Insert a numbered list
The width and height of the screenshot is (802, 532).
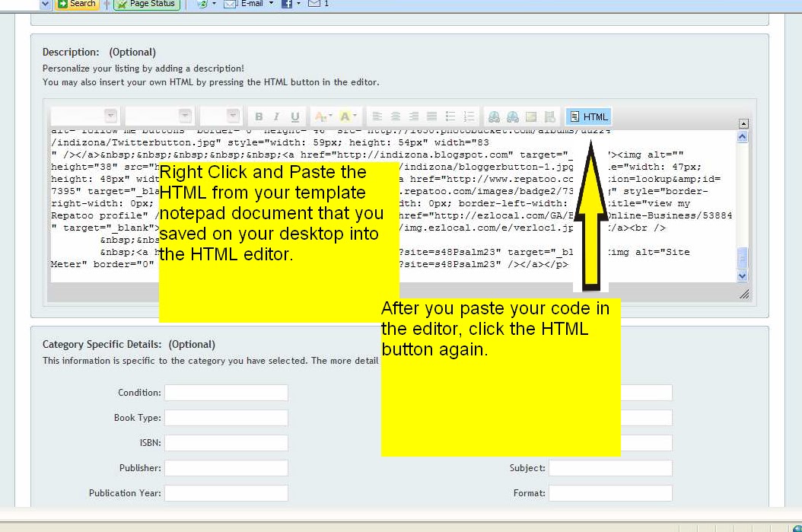click(467, 115)
